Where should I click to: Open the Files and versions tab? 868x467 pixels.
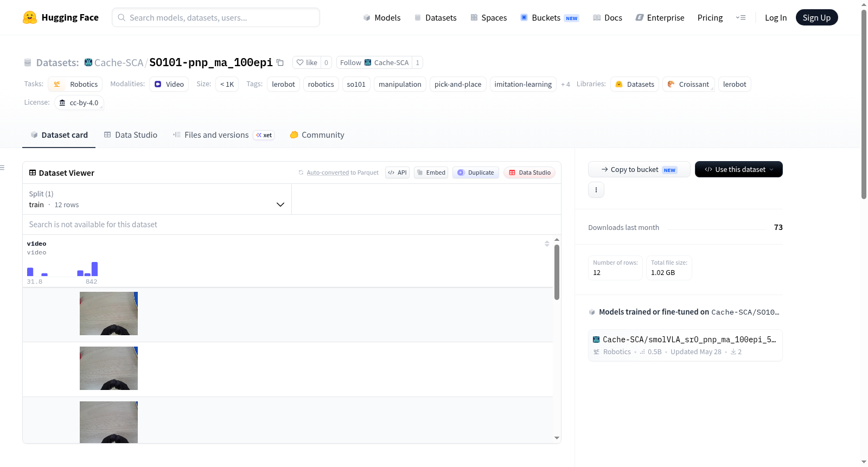pyautogui.click(x=224, y=135)
